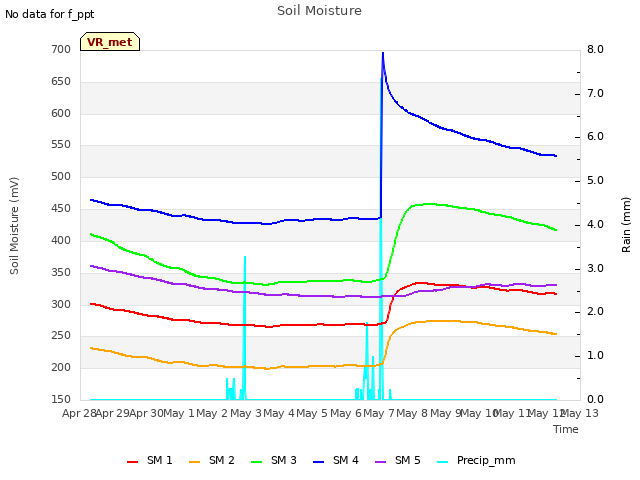Toggle the SM 3 legend entry
The image size is (640, 480).
(274, 460)
